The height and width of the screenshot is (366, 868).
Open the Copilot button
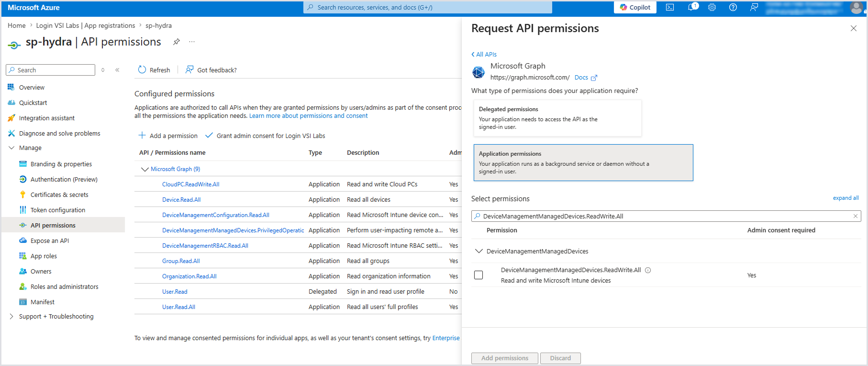[x=635, y=7]
